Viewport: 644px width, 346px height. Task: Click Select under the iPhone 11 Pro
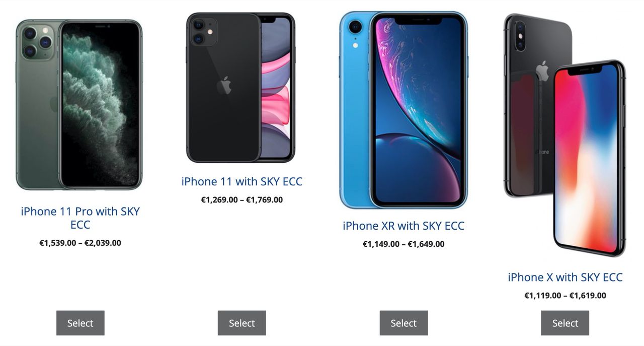(x=80, y=323)
